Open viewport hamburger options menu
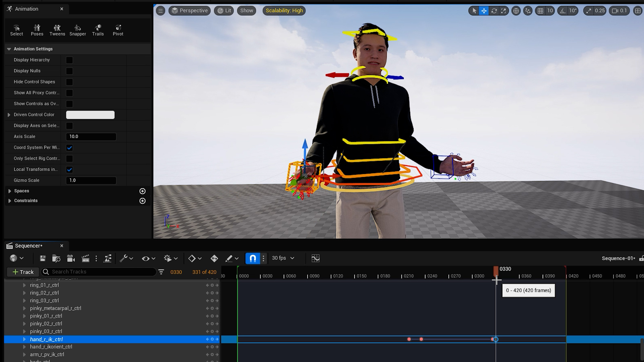This screenshot has height=362, width=644. tap(161, 11)
